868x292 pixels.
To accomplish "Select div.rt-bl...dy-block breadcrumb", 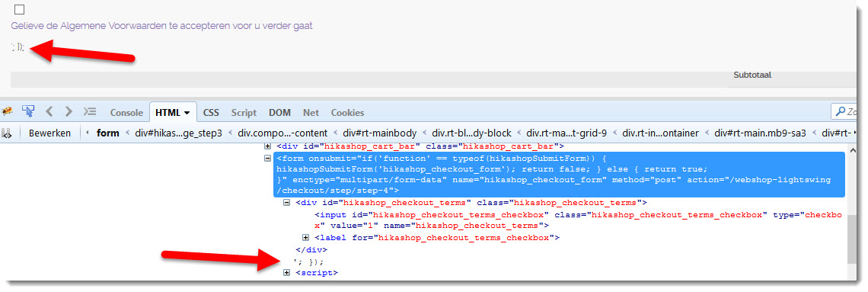I will coord(471,133).
